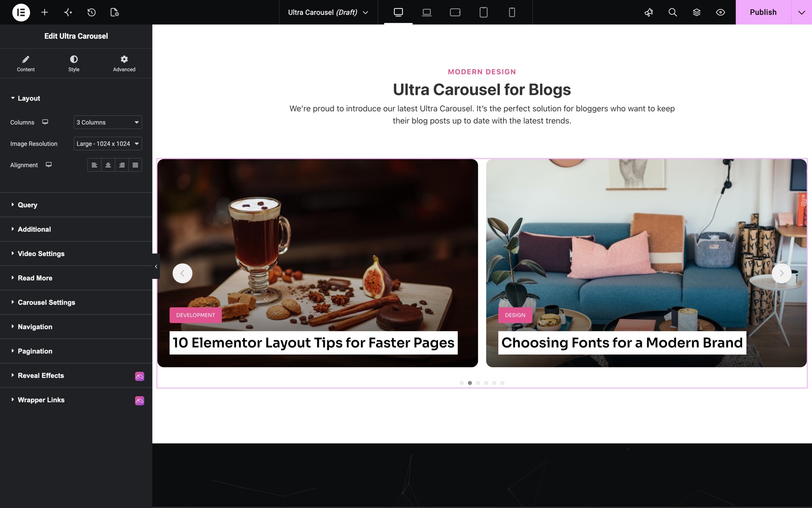Open the Ultra Carousel (Draft) document dropdown

[328, 12]
